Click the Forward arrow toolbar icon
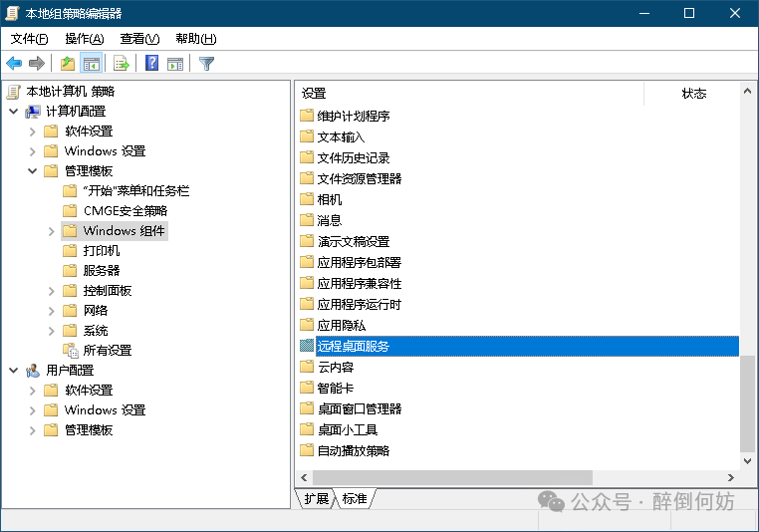 pyautogui.click(x=37, y=64)
